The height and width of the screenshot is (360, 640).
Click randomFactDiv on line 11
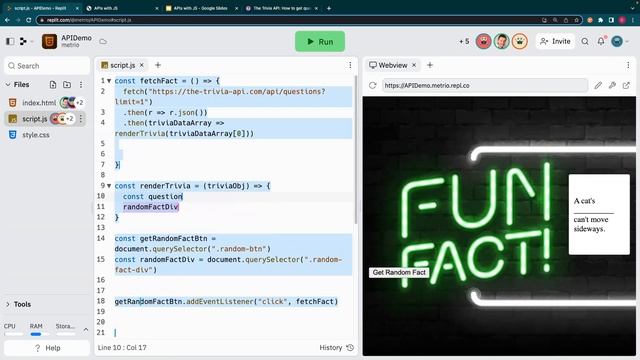pyautogui.click(x=151, y=207)
